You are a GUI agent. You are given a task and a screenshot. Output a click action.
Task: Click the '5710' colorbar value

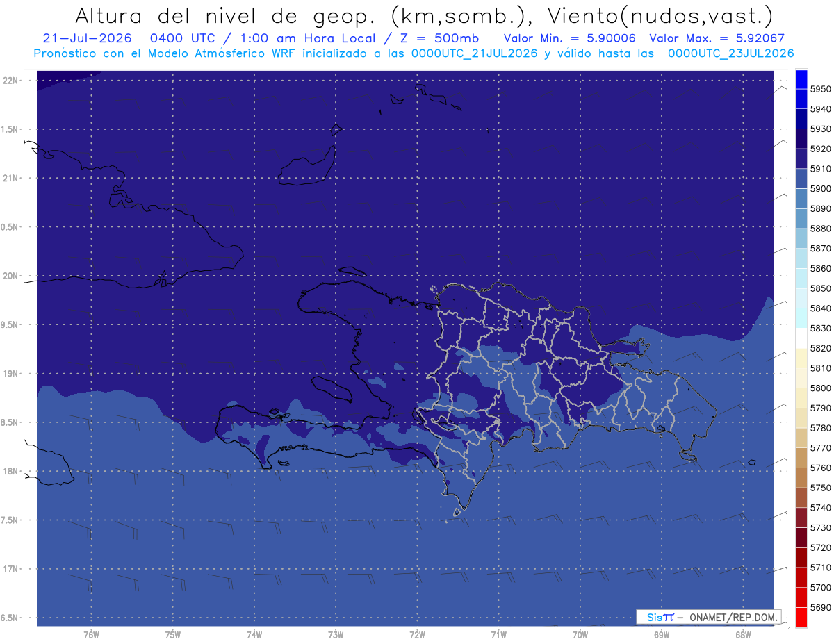click(821, 567)
